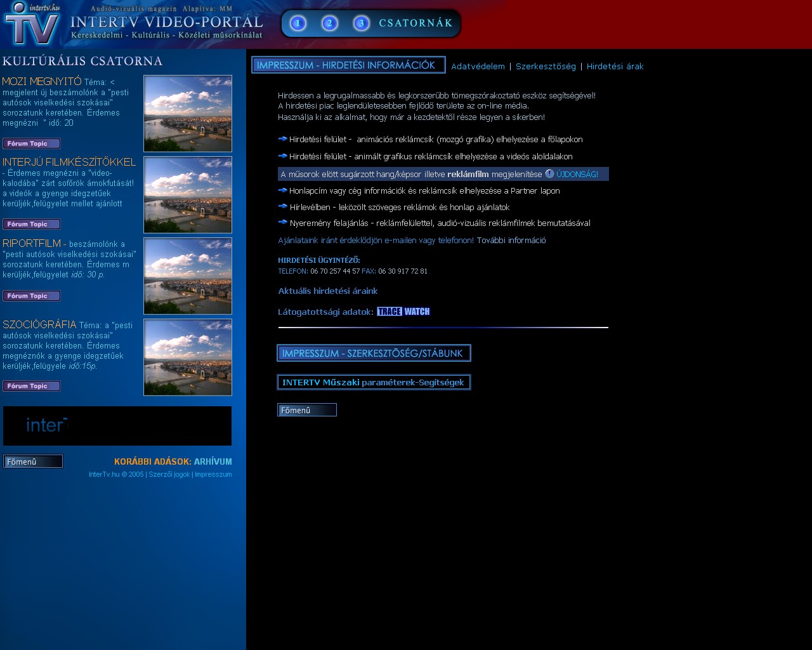Open channel 2 button
The width and height of the screenshot is (812, 650).
pos(330,23)
